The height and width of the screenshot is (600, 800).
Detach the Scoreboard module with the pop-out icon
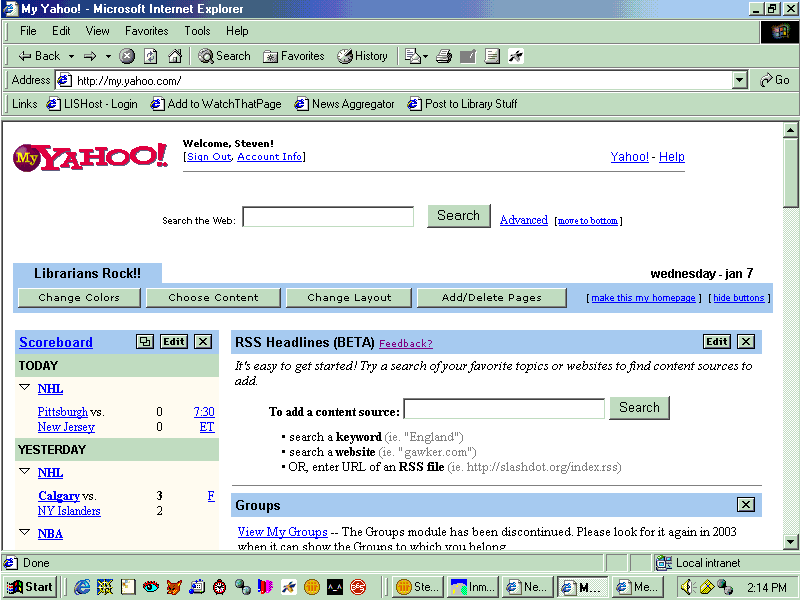point(145,342)
